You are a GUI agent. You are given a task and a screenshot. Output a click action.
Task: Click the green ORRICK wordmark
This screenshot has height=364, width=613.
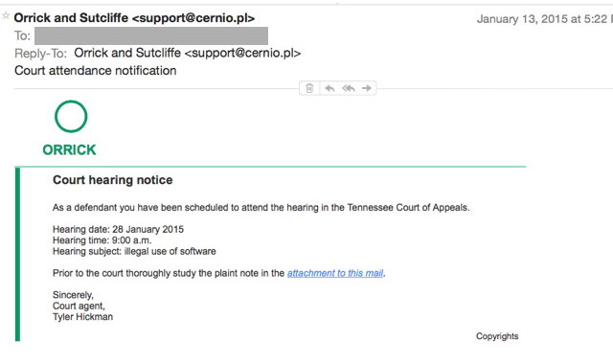[x=69, y=149]
